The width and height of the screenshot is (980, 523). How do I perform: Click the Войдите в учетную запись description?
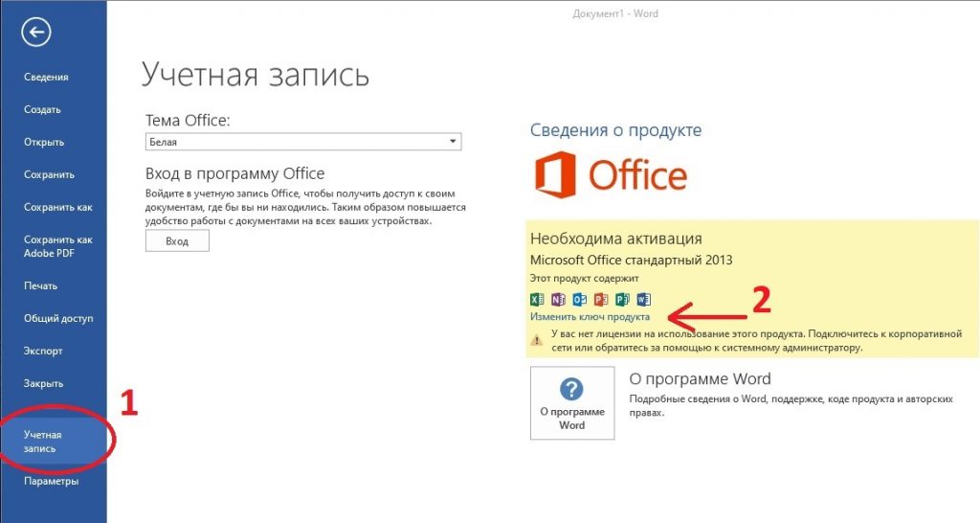pyautogui.click(x=305, y=207)
